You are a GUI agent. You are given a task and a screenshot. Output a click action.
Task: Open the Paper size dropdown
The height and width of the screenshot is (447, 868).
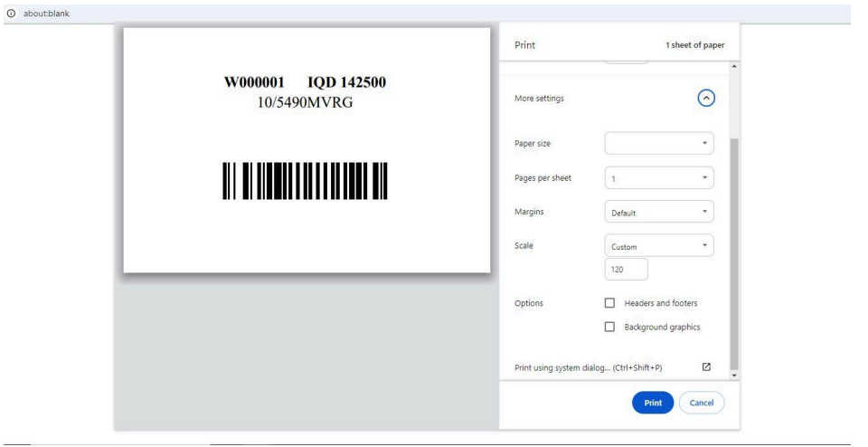point(658,143)
